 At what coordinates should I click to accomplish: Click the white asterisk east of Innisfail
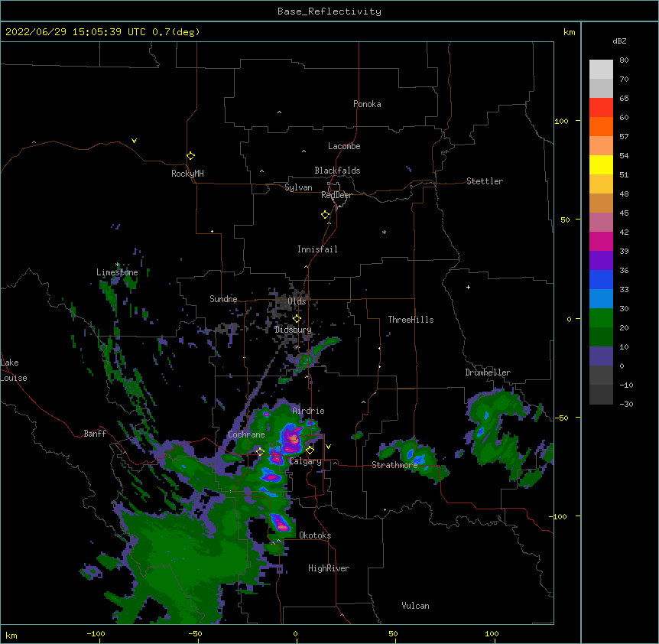tap(384, 233)
